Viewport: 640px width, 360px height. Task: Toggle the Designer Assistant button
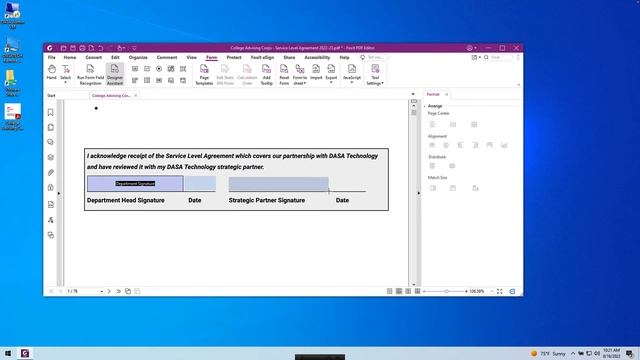(115, 74)
